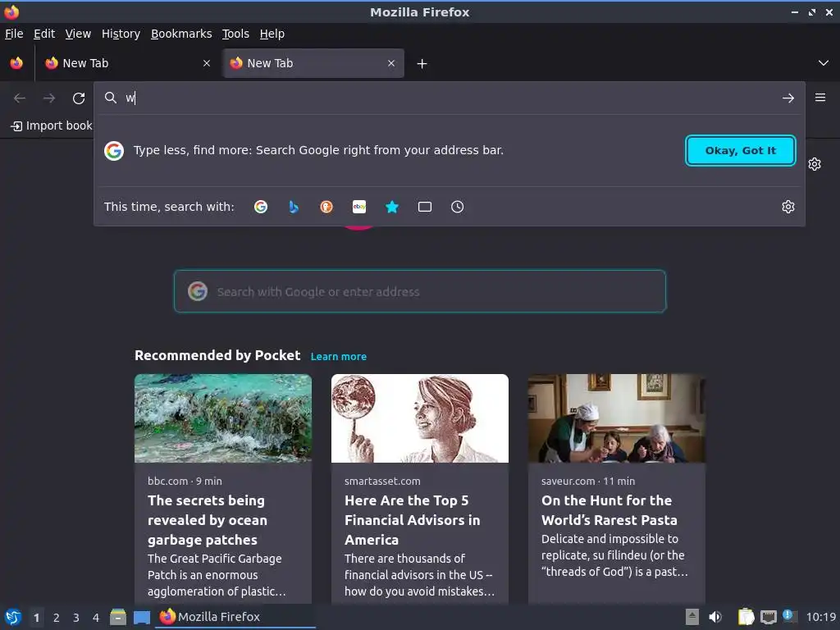
Task: Open the Firefox View pinned icon
Action: click(x=16, y=63)
